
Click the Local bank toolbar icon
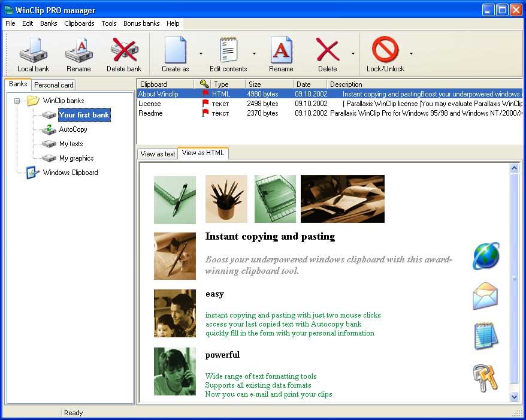33,50
